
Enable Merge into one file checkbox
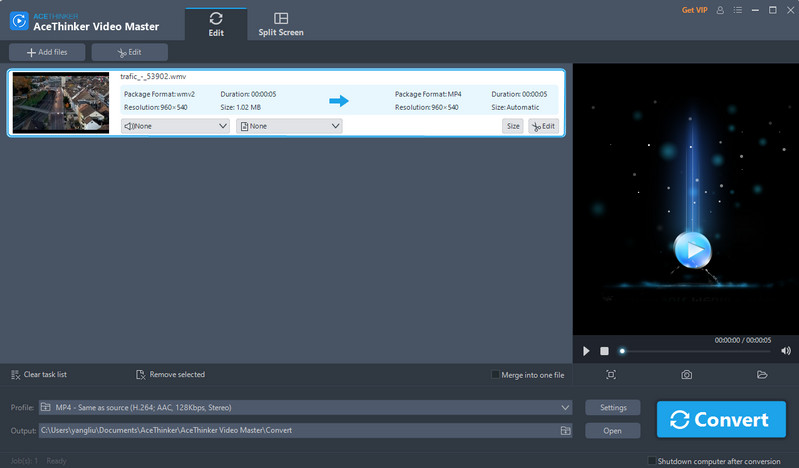[x=496, y=375]
